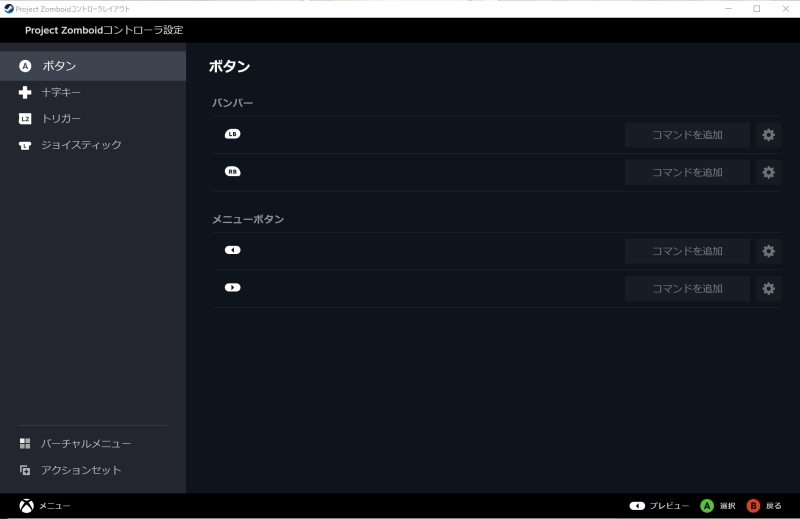This screenshot has height=519, width=800.
Task: Select the ジョイスティック section
Action: (x=93, y=145)
